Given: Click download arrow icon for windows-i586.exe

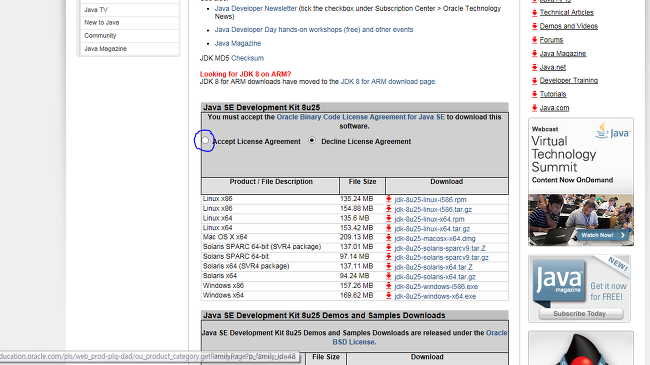Looking at the screenshot, I should click(388, 286).
